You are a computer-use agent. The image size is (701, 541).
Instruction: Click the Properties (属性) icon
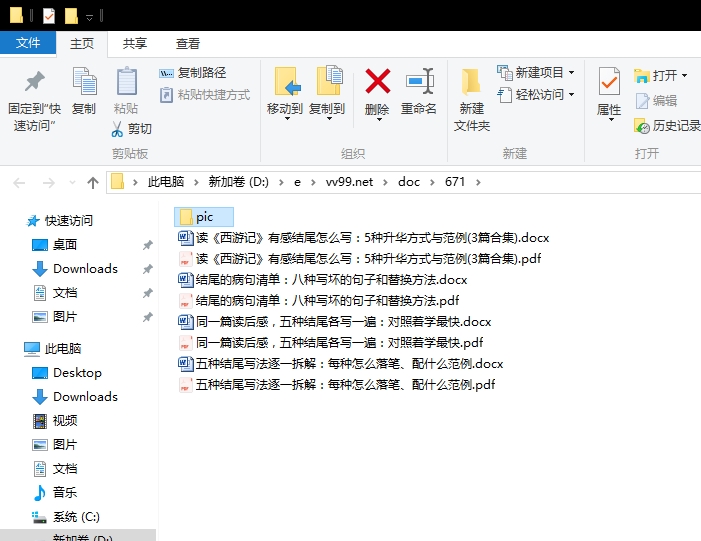click(x=609, y=81)
